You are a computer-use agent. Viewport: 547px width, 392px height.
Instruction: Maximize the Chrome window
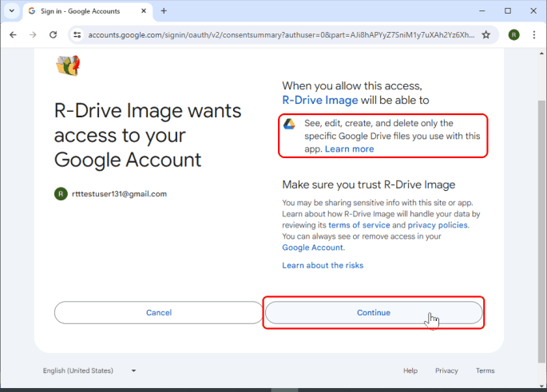(508, 11)
